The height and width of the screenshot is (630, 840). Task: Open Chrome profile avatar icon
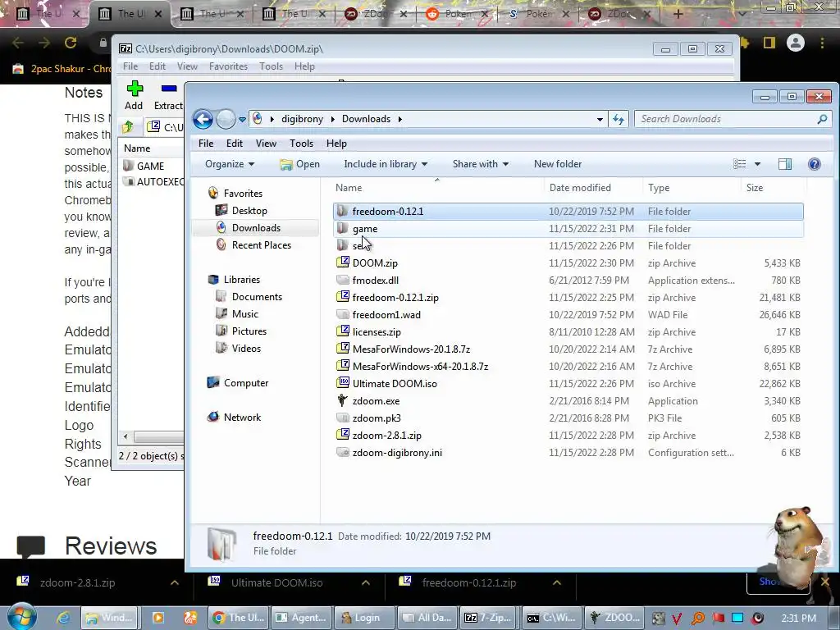coord(796,43)
